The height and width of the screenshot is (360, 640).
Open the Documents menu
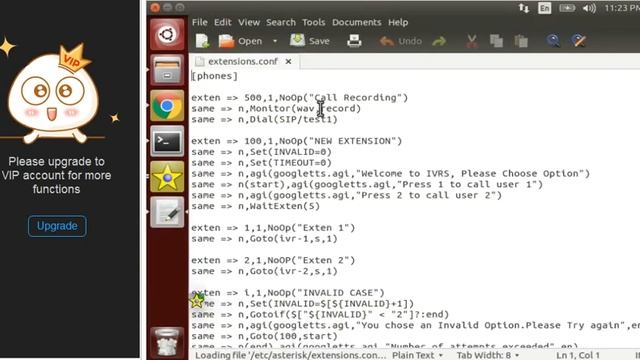click(x=357, y=22)
